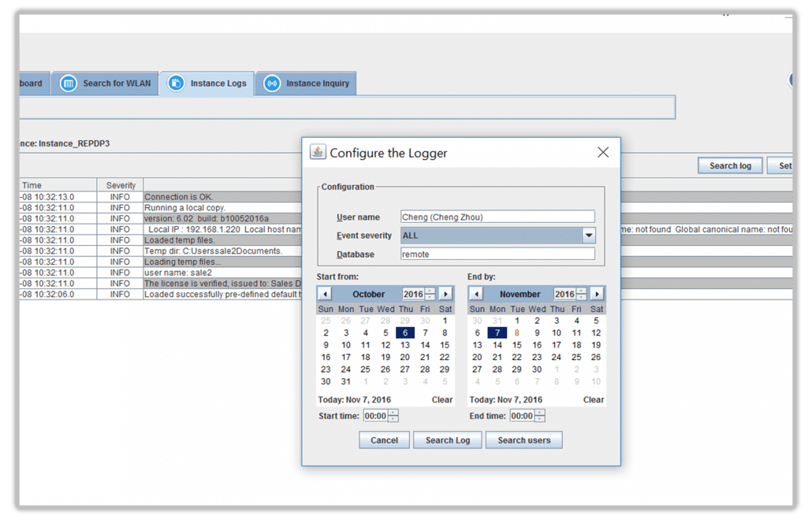Close the Configure the Logger dialog
The height and width of the screenshot is (520, 812).
pyautogui.click(x=603, y=152)
